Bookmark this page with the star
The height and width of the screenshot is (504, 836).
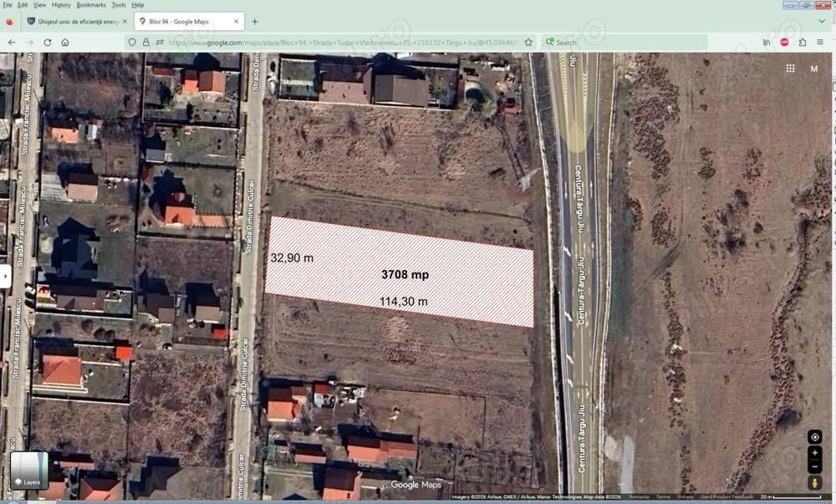coord(528,42)
